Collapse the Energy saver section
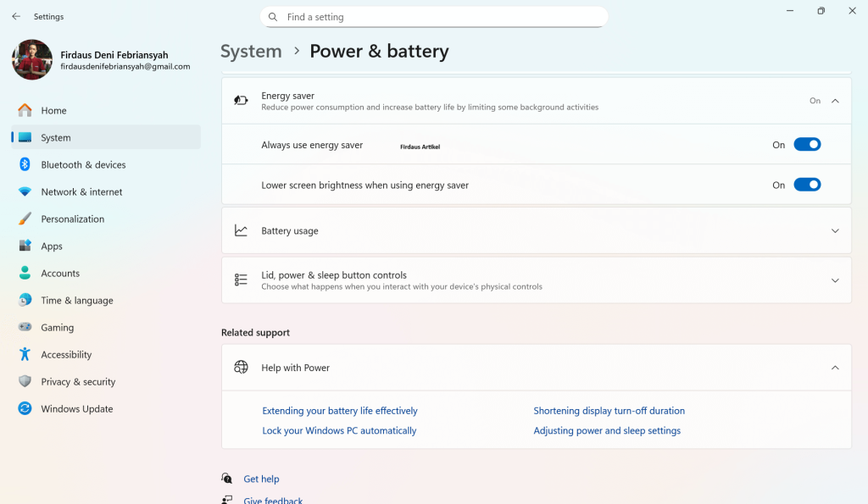The height and width of the screenshot is (504, 868). (835, 101)
